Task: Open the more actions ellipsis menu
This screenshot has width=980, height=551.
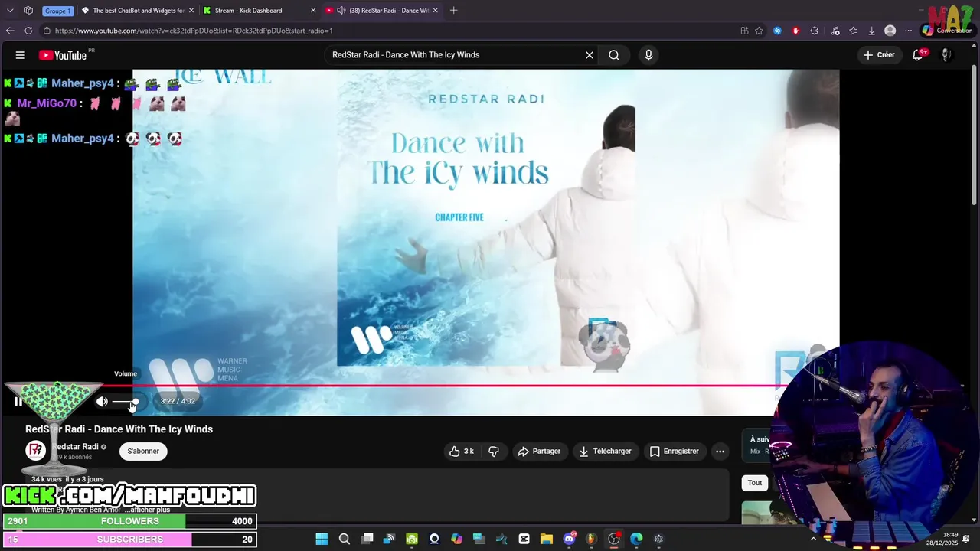Action: tap(720, 452)
